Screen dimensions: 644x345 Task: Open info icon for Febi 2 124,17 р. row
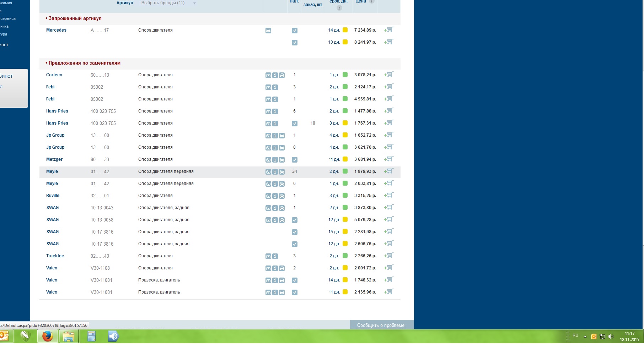point(275,87)
